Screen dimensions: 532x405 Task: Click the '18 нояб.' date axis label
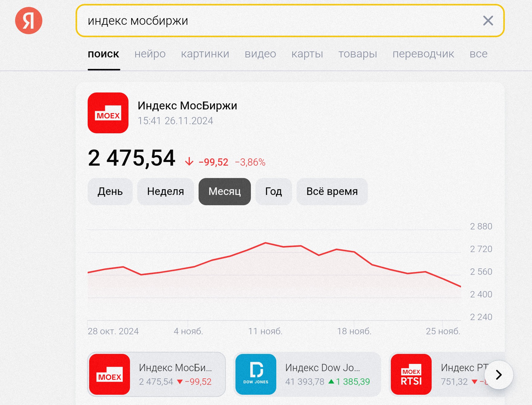tap(354, 331)
